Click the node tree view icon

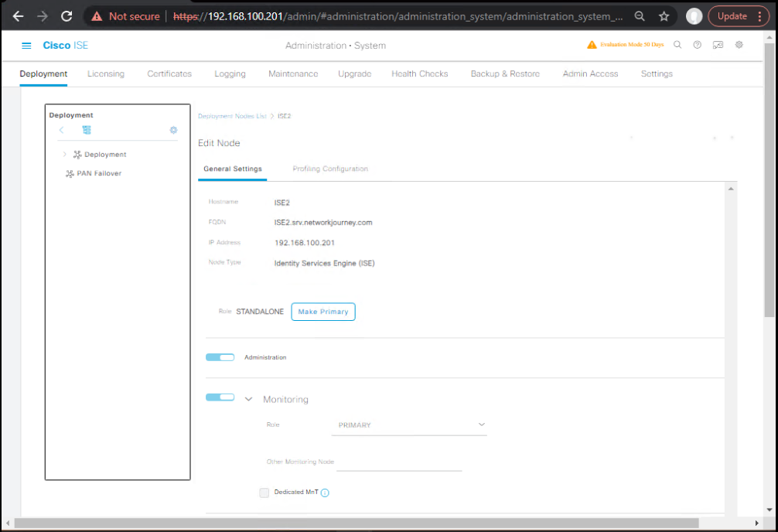tap(87, 130)
